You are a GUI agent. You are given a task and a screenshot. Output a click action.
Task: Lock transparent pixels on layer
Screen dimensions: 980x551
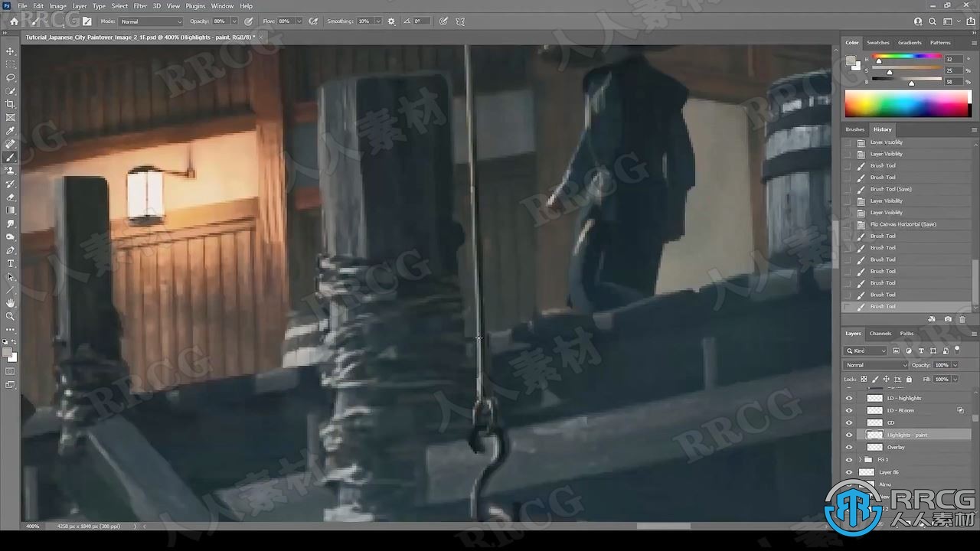point(864,379)
